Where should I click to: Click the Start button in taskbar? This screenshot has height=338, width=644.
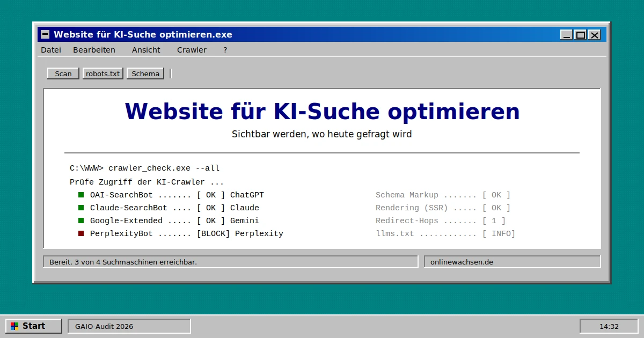[x=34, y=326]
